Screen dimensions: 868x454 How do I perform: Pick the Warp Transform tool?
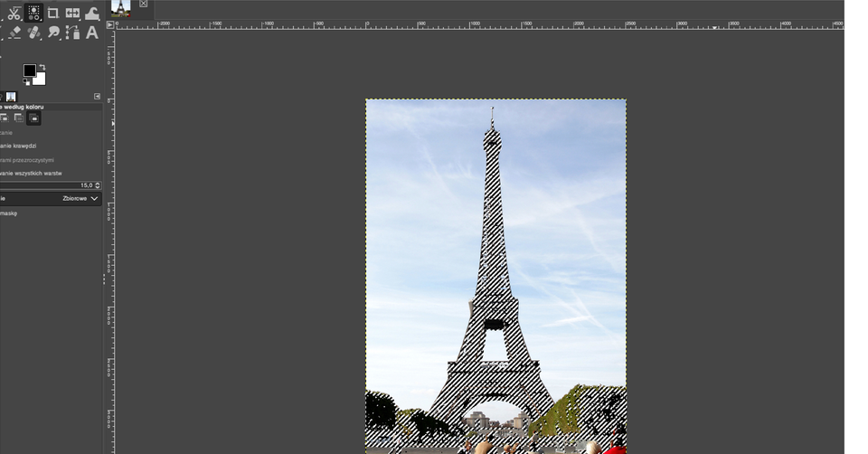coord(91,14)
